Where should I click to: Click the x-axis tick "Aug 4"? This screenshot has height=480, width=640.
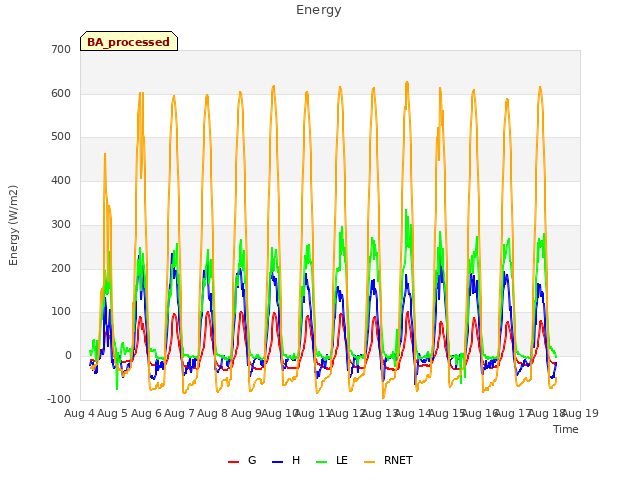coord(79,413)
